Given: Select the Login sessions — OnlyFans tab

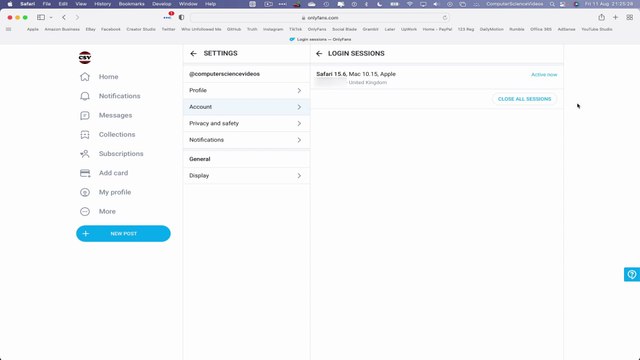Looking at the screenshot, I should pos(320,40).
